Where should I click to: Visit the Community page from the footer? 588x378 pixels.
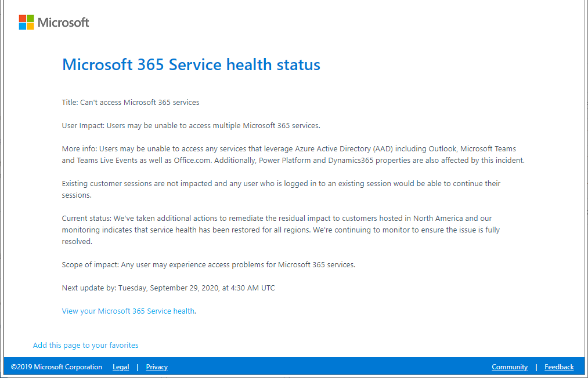coord(509,366)
